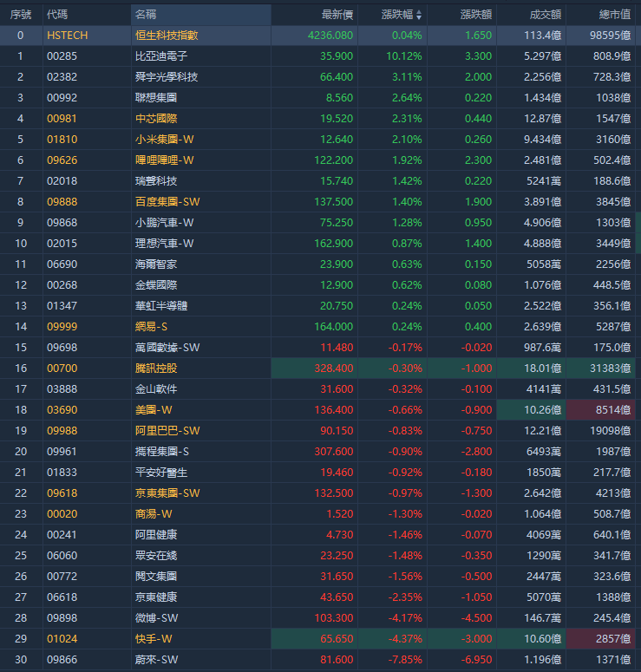Select stock 華虹半導體
The height and width of the screenshot is (672, 641).
pyautogui.click(x=161, y=305)
